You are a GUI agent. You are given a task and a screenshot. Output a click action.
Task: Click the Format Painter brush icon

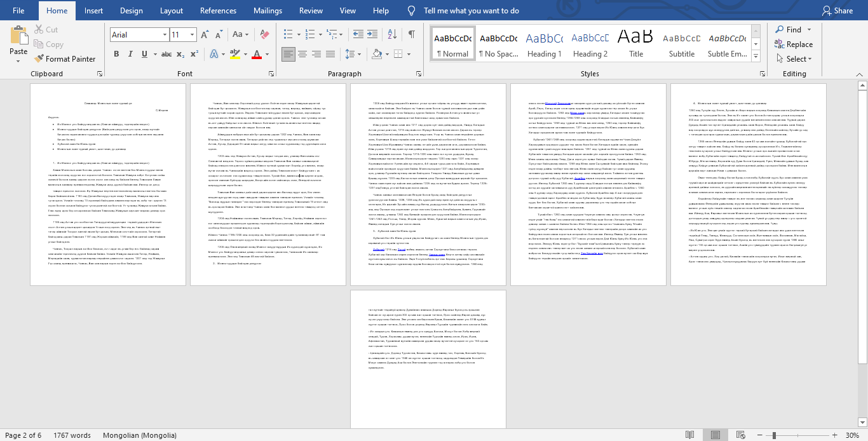point(38,59)
